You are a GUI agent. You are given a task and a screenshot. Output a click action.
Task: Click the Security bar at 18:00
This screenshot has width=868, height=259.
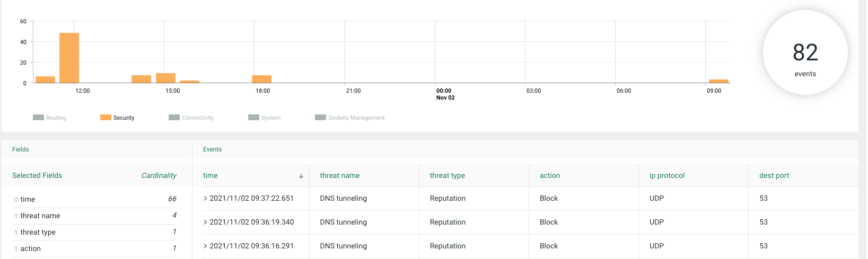261,79
